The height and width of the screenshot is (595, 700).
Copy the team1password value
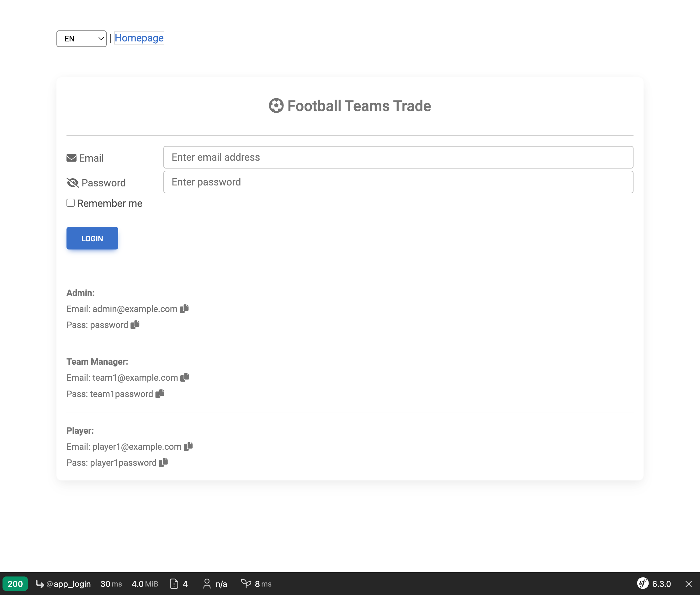pos(160,394)
